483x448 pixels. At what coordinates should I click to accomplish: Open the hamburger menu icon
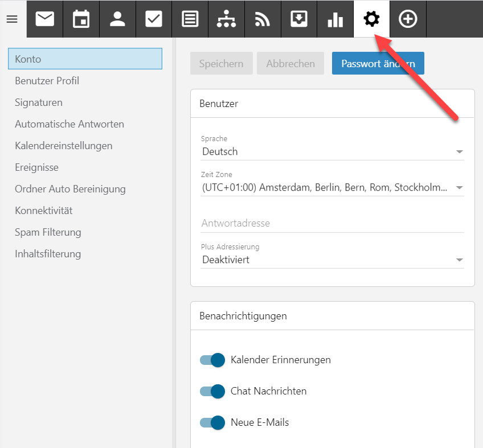[x=12, y=19]
